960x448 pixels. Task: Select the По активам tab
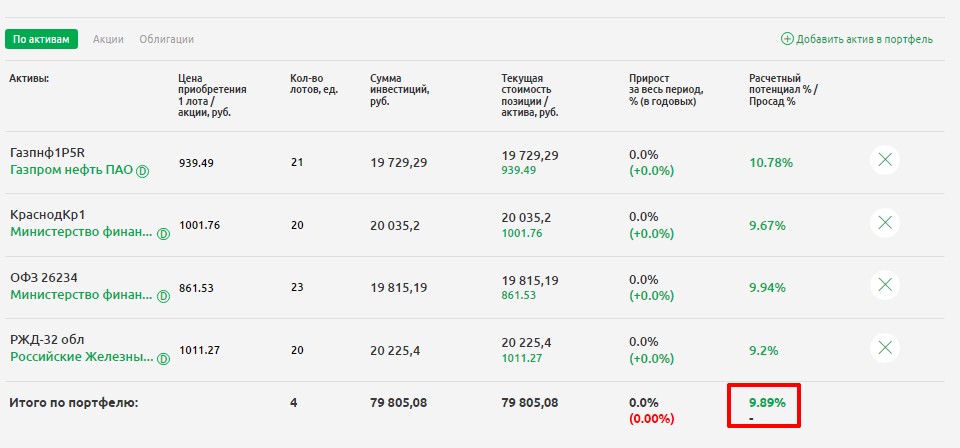(x=41, y=39)
